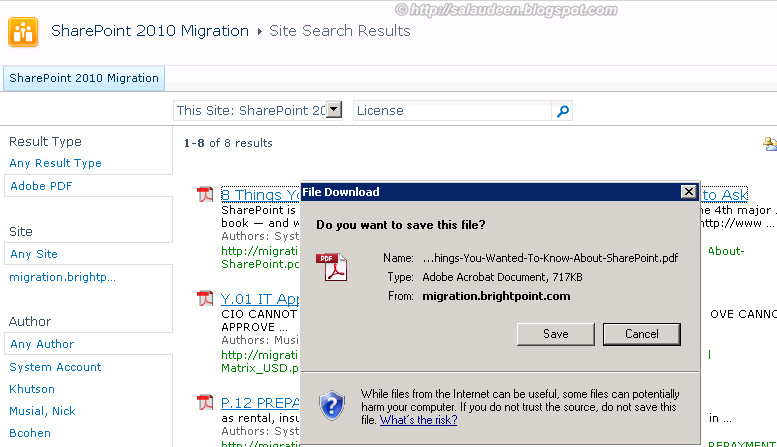The width and height of the screenshot is (777, 447).
Task: Open the 'Y.01 IT App' result title
Action: [260, 299]
